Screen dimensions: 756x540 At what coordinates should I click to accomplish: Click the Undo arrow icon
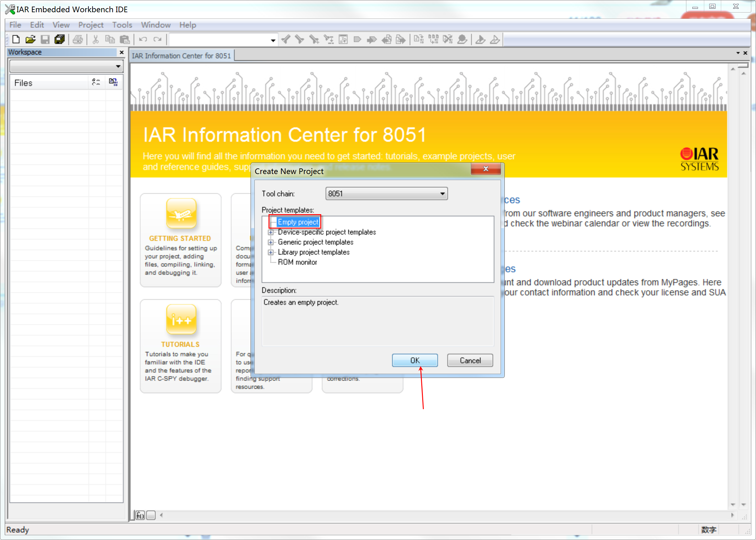143,40
